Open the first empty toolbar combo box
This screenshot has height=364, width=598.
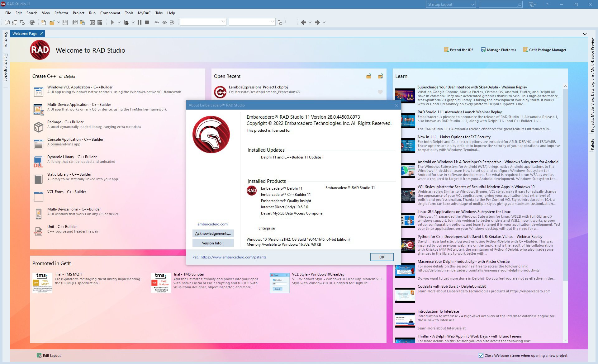coord(203,22)
